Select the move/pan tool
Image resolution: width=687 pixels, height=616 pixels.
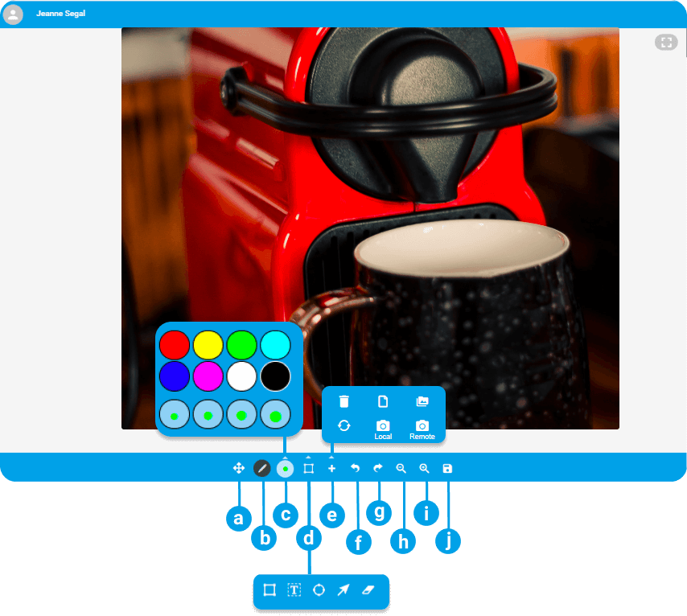coord(239,468)
